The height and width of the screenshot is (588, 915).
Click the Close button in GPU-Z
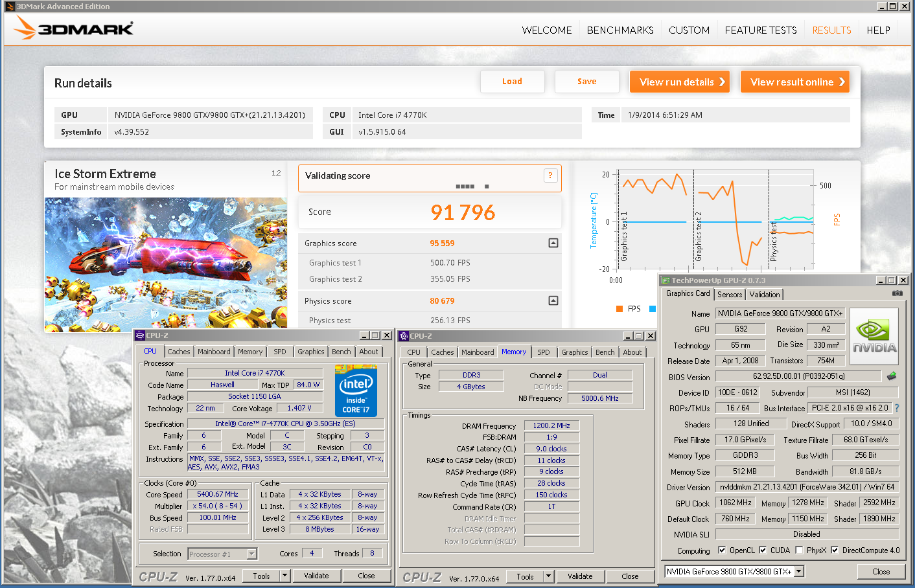pos(881,571)
